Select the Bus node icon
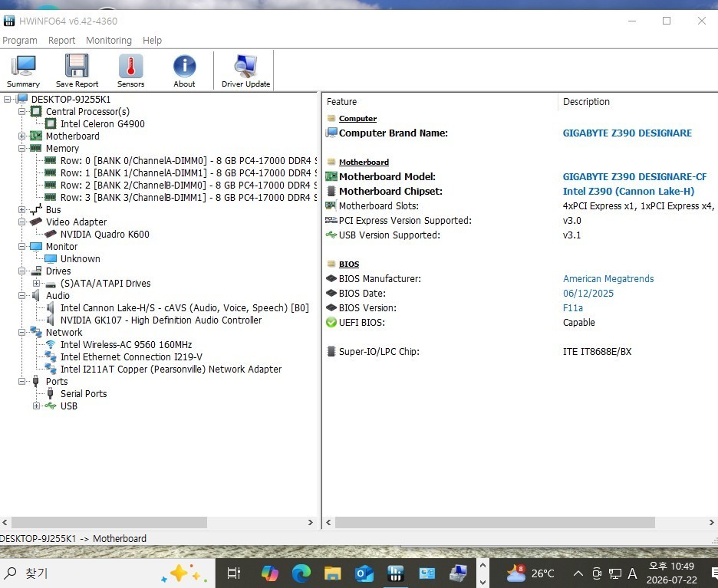 click(x=36, y=209)
